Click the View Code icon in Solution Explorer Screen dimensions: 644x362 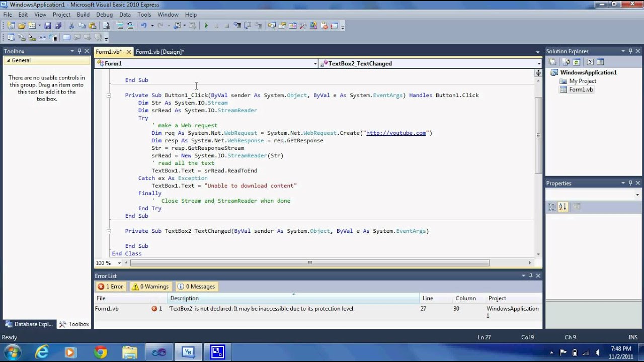590,62
